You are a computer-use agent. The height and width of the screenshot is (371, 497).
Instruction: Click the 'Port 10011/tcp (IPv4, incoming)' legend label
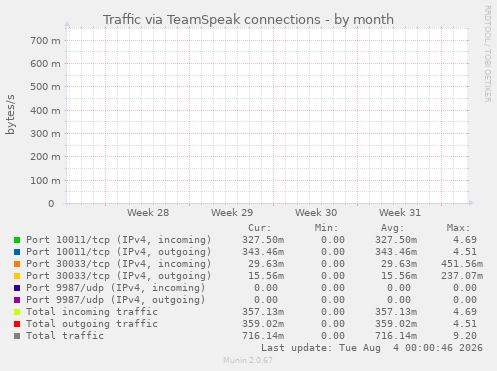pos(119,240)
